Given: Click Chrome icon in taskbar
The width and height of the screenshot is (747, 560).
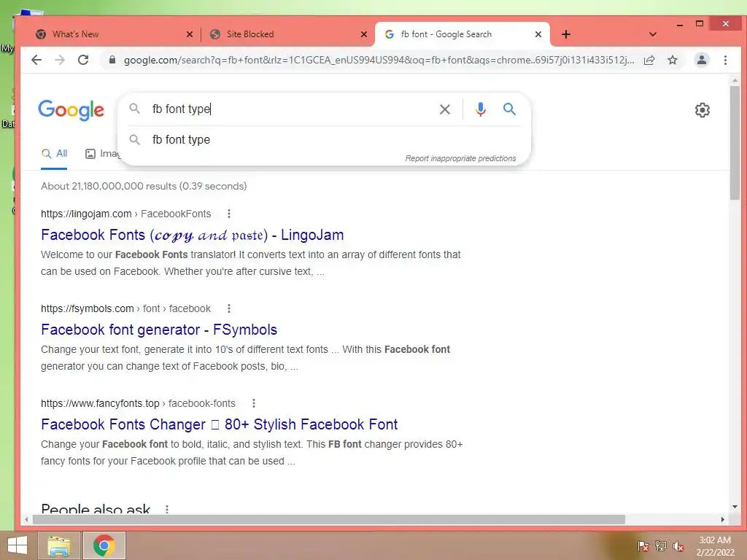Looking at the screenshot, I should 104,545.
